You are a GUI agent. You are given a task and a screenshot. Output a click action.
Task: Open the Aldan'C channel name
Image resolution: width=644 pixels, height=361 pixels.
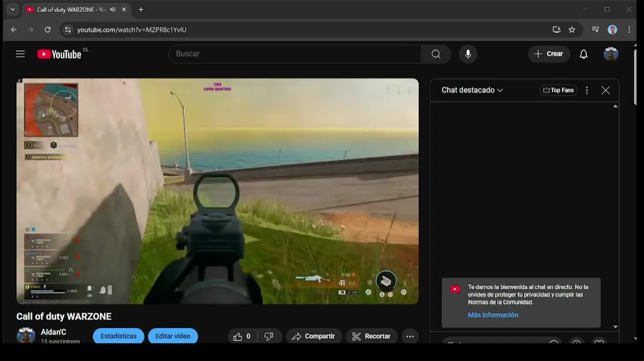pyautogui.click(x=53, y=332)
